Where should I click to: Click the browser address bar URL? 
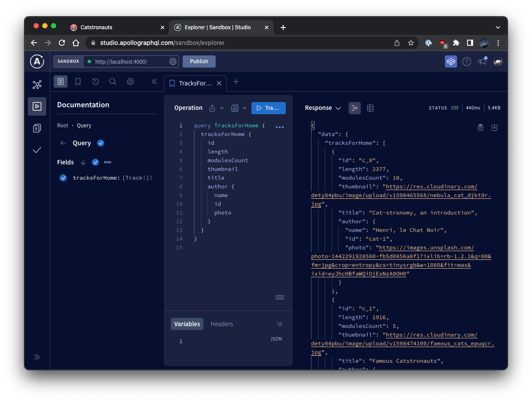click(163, 43)
